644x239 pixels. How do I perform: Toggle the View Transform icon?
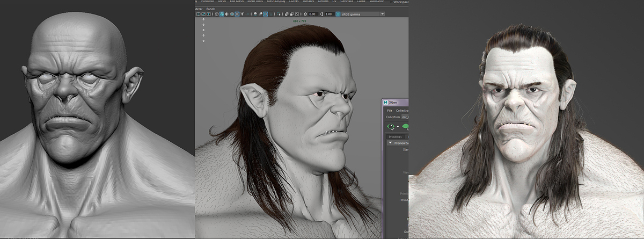point(338,14)
